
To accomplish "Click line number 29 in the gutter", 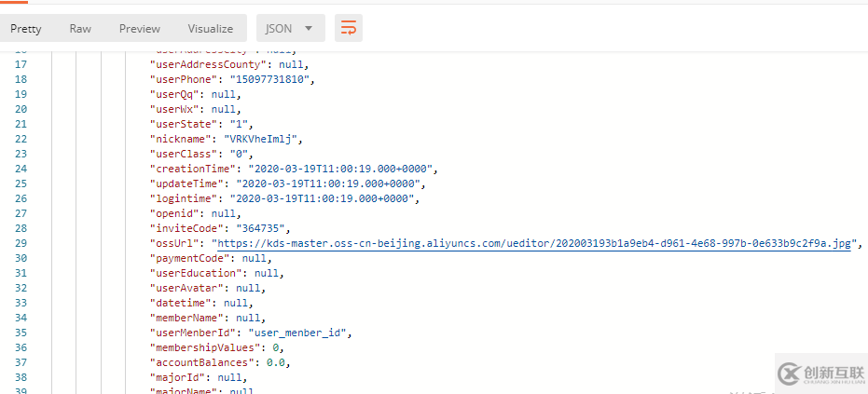I will point(21,243).
